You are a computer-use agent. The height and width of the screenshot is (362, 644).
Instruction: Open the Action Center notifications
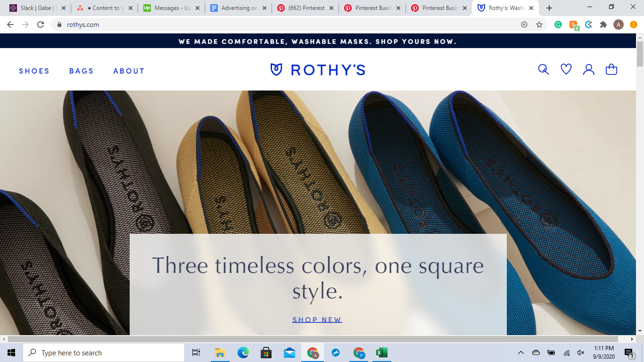(630, 353)
